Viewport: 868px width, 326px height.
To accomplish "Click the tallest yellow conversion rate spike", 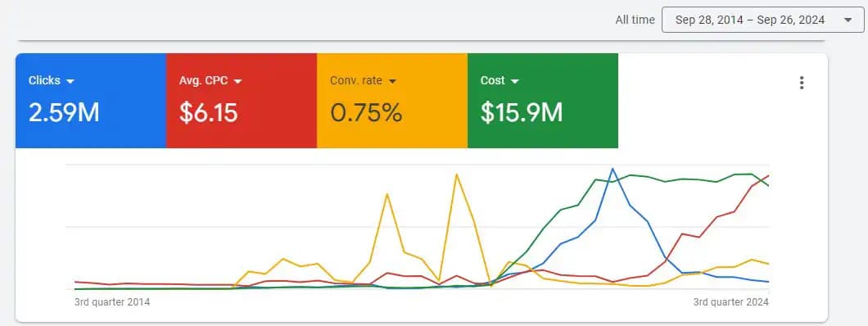I will click(x=456, y=175).
